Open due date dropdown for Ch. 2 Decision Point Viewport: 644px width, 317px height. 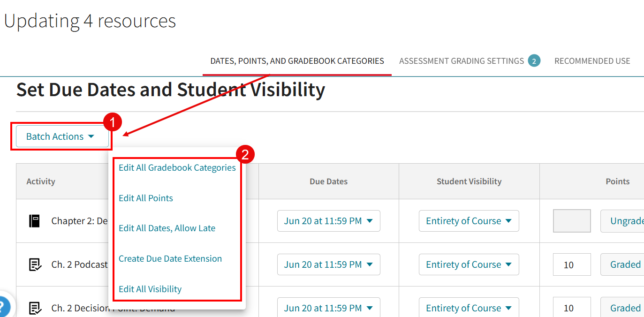pos(328,307)
